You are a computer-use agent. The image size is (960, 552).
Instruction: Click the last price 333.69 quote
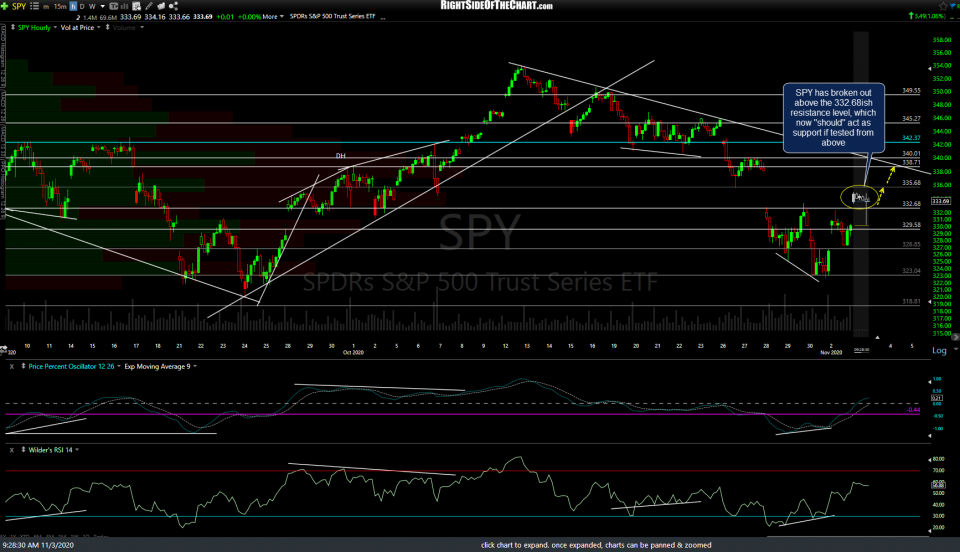(x=203, y=17)
